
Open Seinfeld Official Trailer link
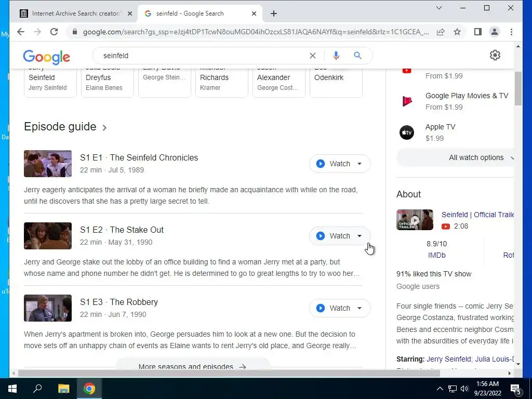pos(477,215)
